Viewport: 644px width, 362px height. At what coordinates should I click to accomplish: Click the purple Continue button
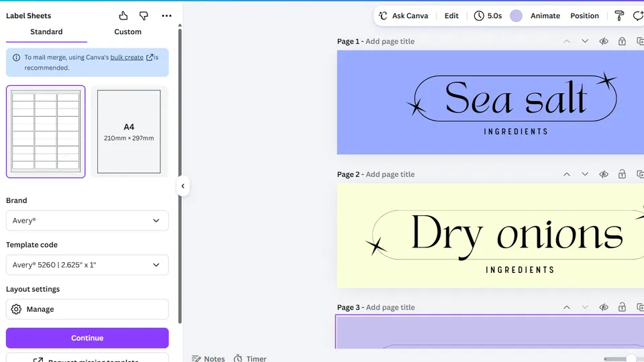pyautogui.click(x=87, y=338)
